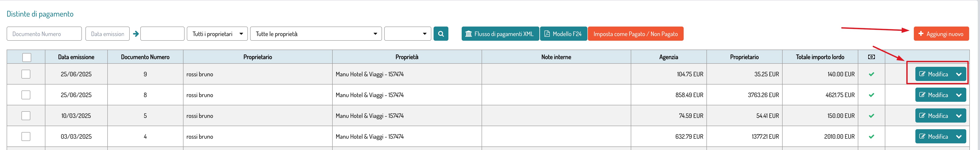Image resolution: width=980 pixels, height=150 pixels.
Task: Click the 'Totale importo lordo' column header
Action: tap(820, 57)
